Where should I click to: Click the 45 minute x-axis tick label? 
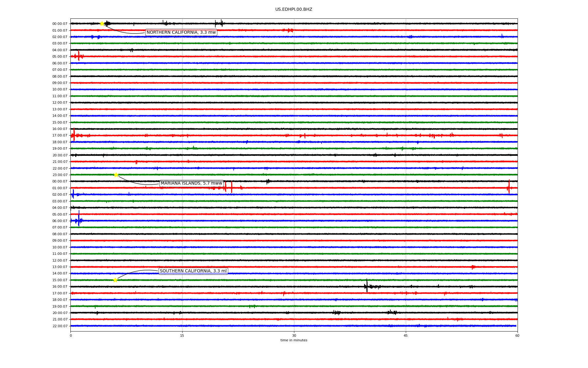(x=406, y=335)
